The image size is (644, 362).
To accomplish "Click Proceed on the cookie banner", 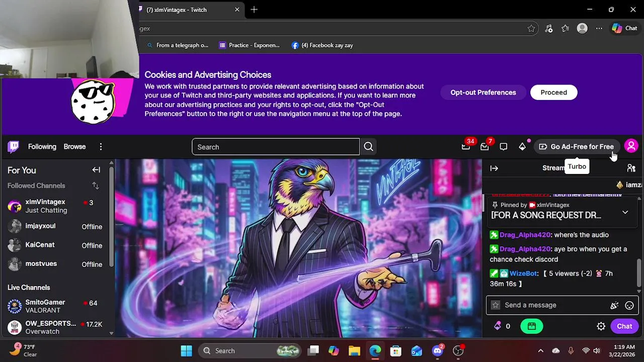I will pyautogui.click(x=553, y=93).
